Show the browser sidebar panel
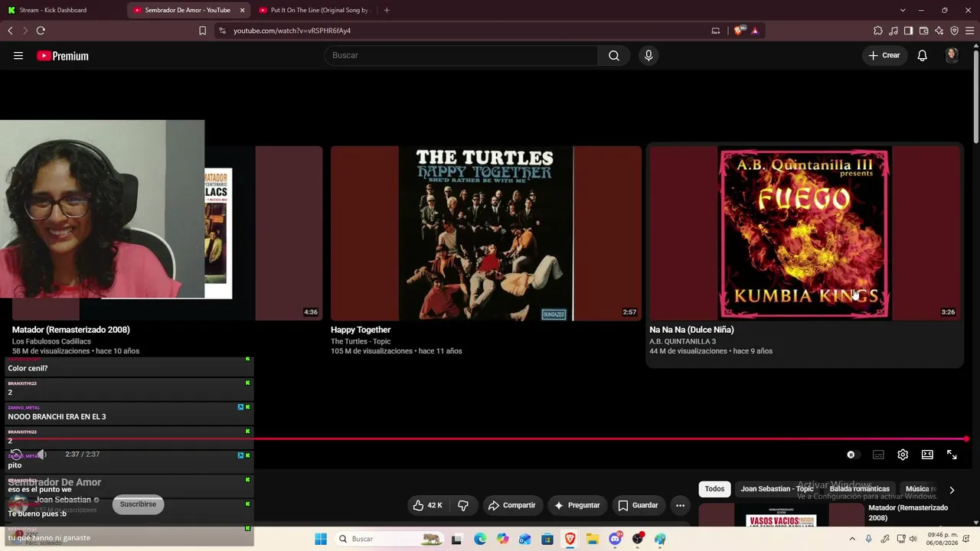The image size is (980, 551). [x=908, y=31]
